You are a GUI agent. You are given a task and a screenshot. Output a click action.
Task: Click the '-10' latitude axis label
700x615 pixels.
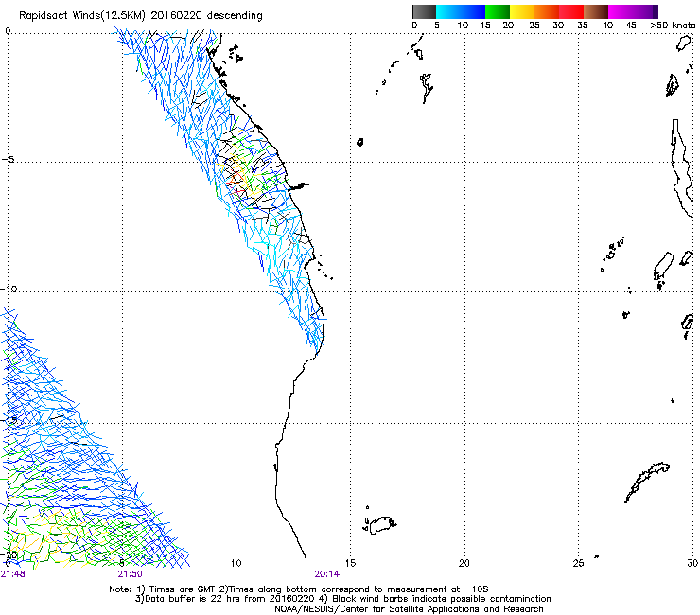tap(9, 289)
